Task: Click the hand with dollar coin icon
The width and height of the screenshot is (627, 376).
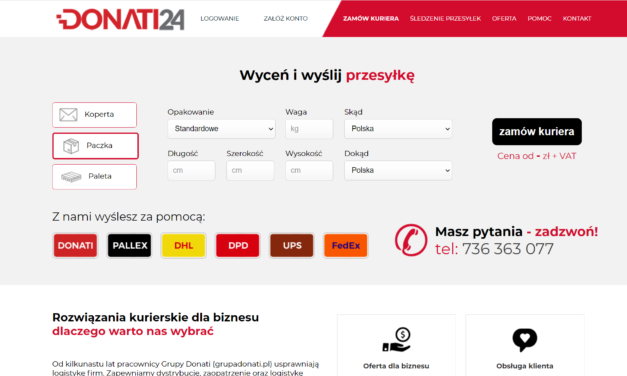Action: [x=397, y=340]
